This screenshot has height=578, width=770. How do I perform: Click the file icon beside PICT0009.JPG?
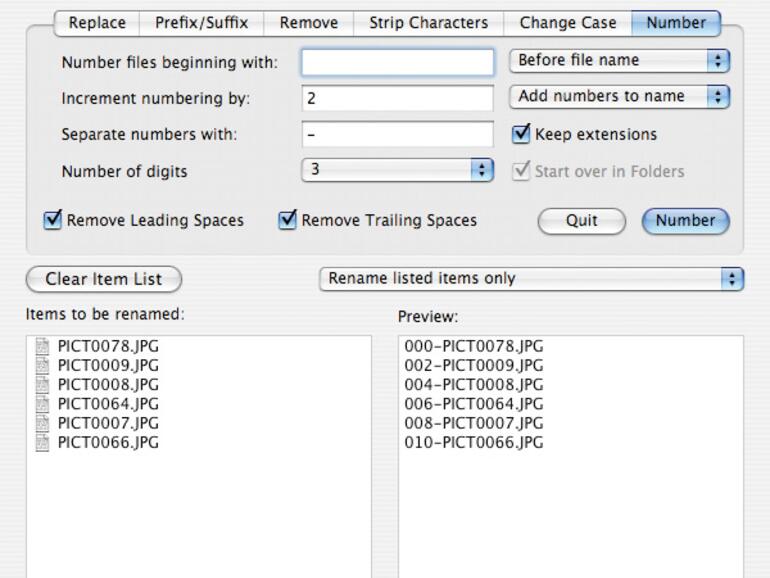pyautogui.click(x=42, y=365)
